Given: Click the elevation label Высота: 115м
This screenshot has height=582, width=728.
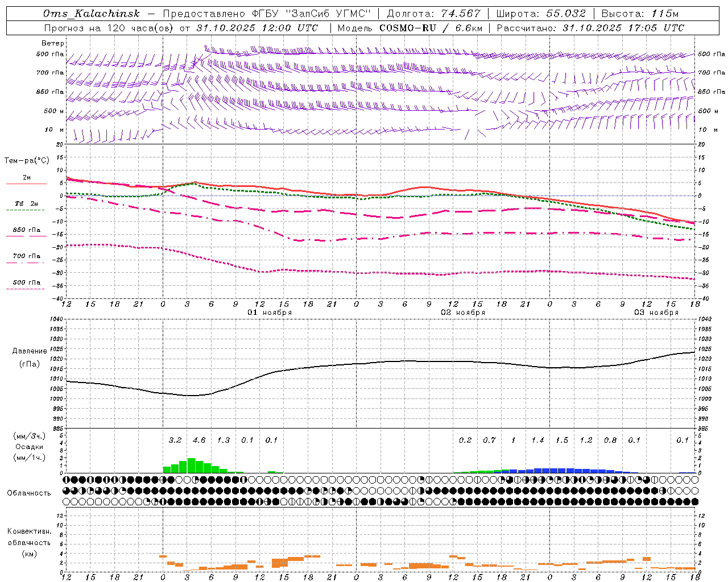Looking at the screenshot, I should pos(640,14).
